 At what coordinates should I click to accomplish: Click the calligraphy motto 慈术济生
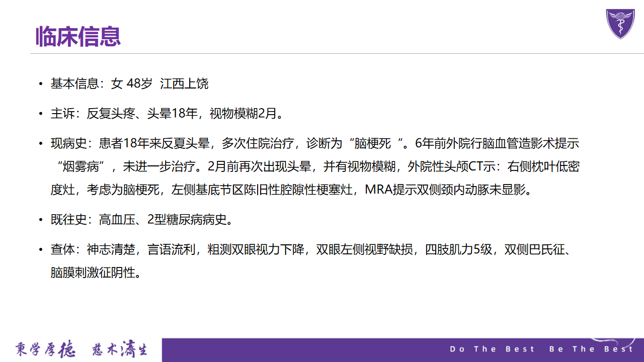pyautogui.click(x=120, y=350)
